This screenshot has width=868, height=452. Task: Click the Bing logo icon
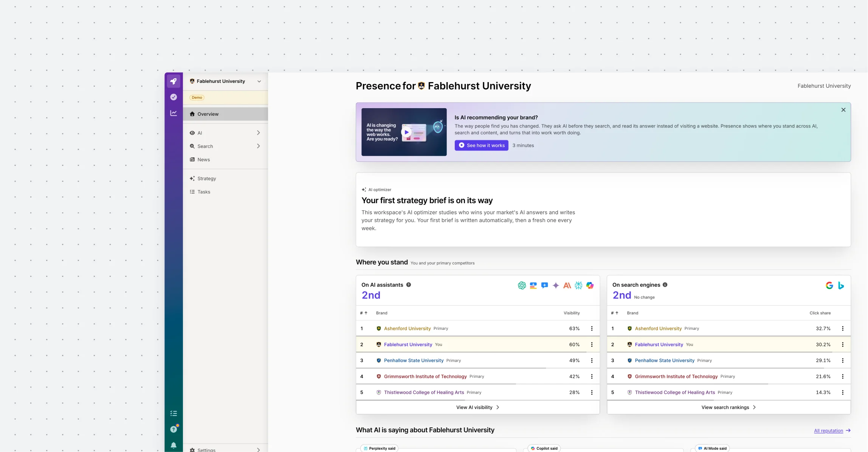tap(841, 286)
